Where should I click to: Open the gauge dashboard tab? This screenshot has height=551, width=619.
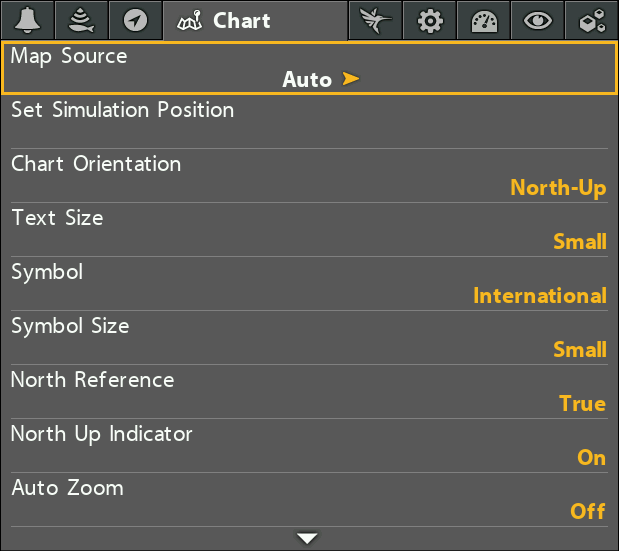[x=484, y=20]
